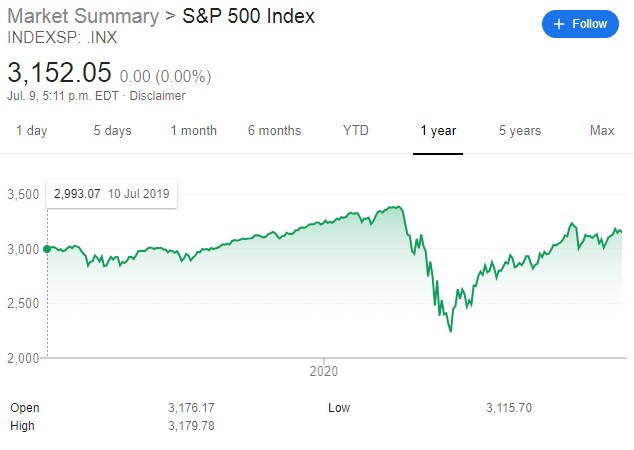Open the Disclaimer link
This screenshot has width=634, height=450.
(x=157, y=96)
